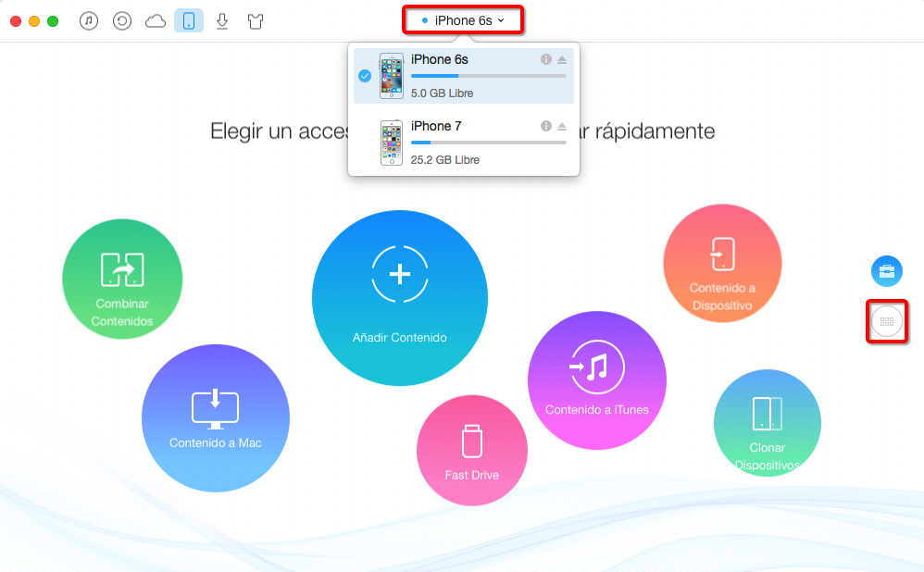
Task: Open Clonar Dispositivos shortcut
Action: (x=768, y=423)
